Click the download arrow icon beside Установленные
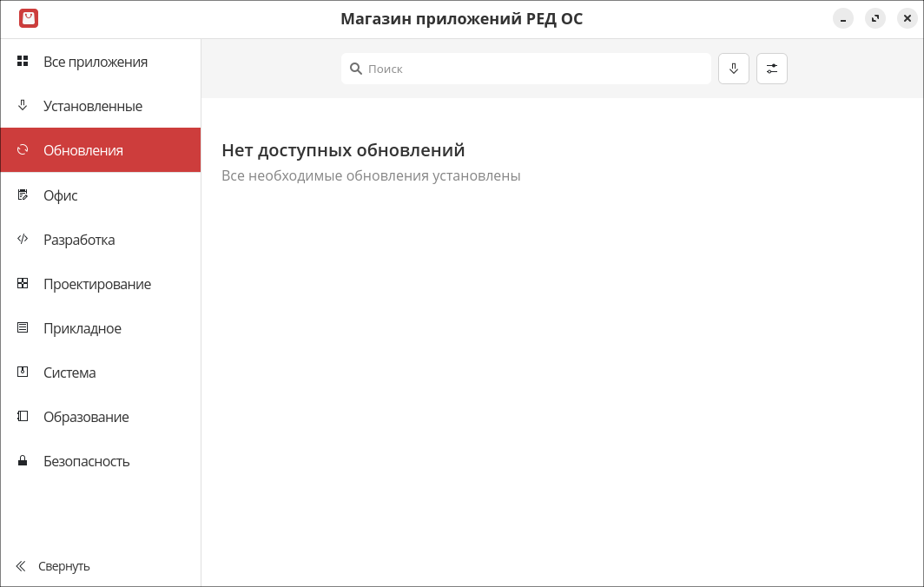 23,106
